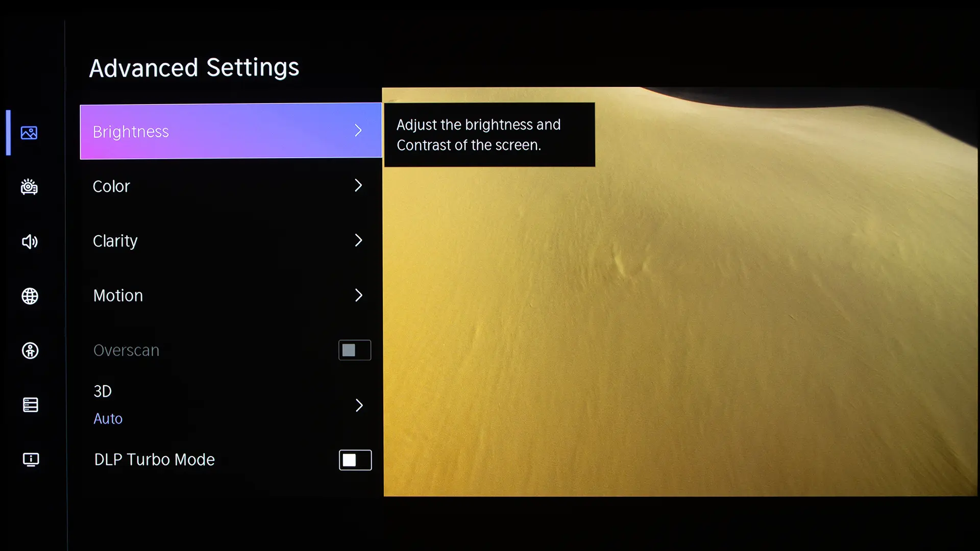The width and height of the screenshot is (980, 551).
Task: Open the Sound settings speaker icon
Action: pos(30,241)
